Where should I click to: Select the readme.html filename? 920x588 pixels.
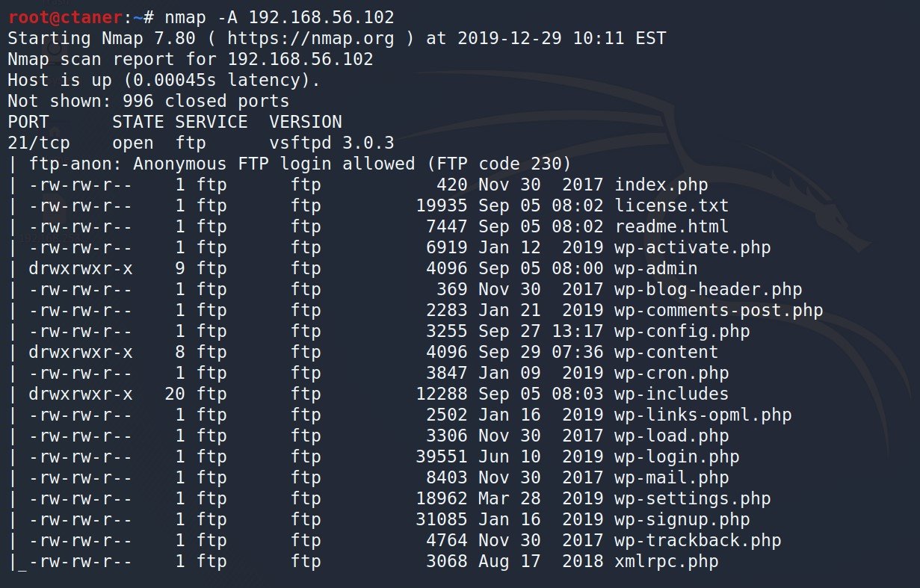[x=672, y=226]
